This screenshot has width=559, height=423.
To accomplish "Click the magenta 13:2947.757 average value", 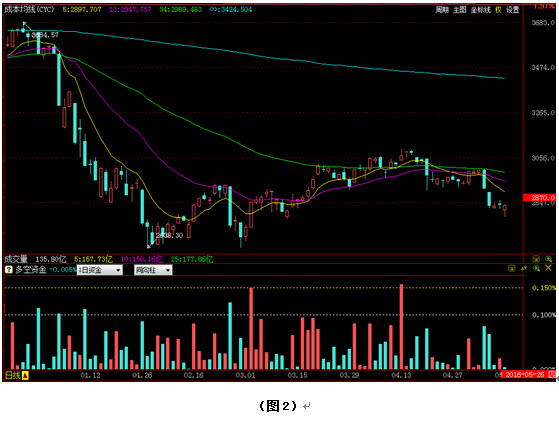I will (130, 10).
